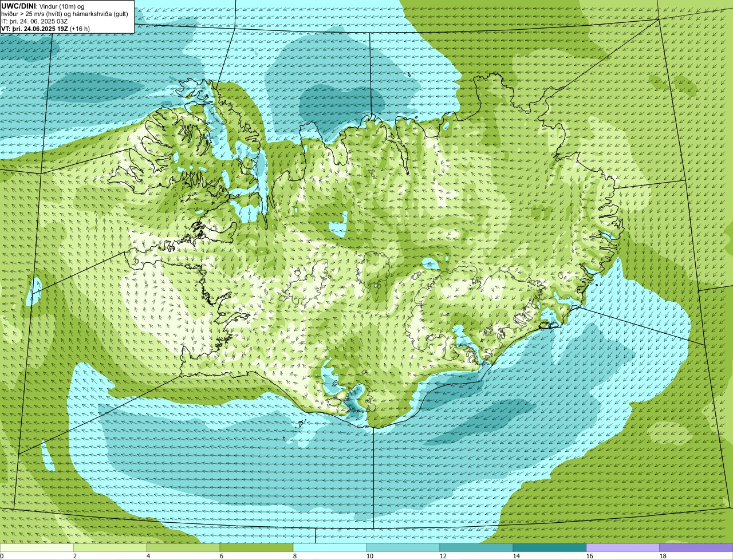Click the palest 0–2 m/s legend color band
Image resolution: width=733 pixels, height=560 pixels.
click(x=37, y=547)
